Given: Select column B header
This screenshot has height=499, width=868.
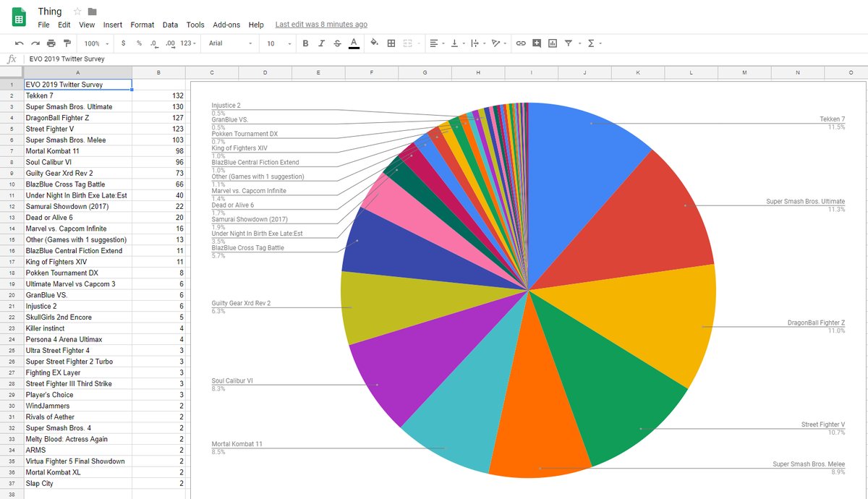Looking at the screenshot, I should coord(158,72).
